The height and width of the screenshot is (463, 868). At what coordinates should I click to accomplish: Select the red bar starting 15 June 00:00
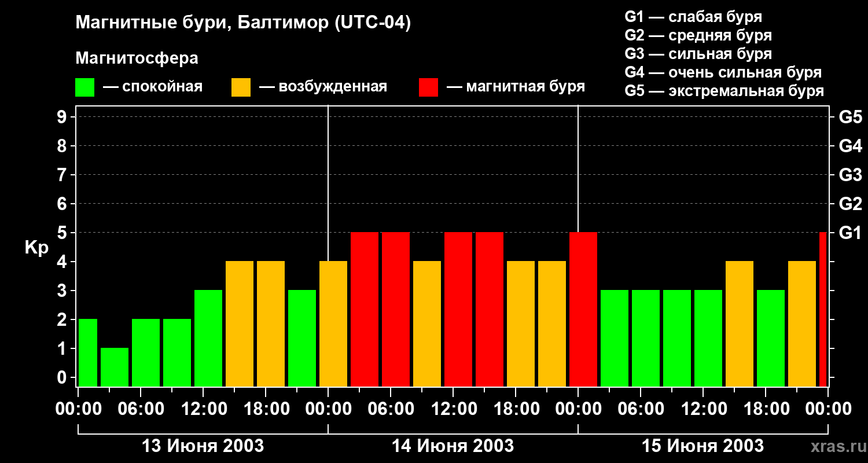point(583,309)
